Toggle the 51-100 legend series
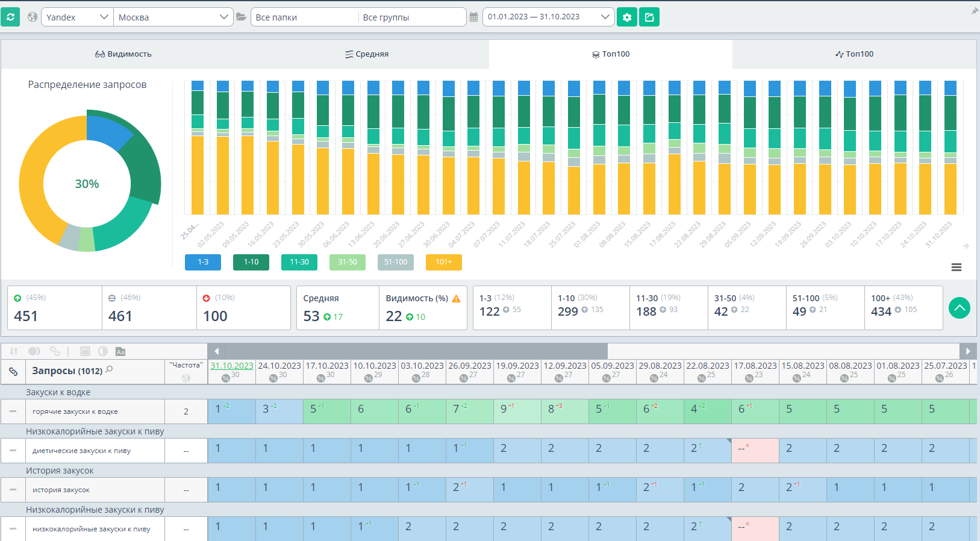 pos(396,262)
